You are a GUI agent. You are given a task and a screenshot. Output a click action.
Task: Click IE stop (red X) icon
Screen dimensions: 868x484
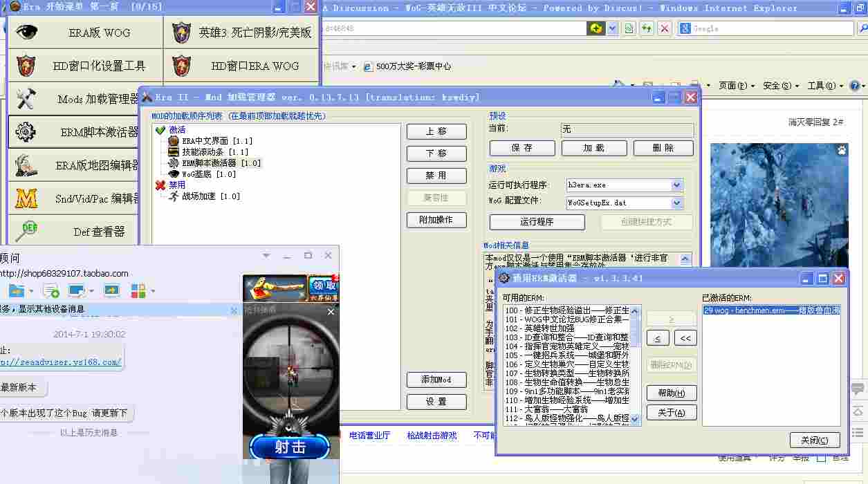(x=664, y=28)
